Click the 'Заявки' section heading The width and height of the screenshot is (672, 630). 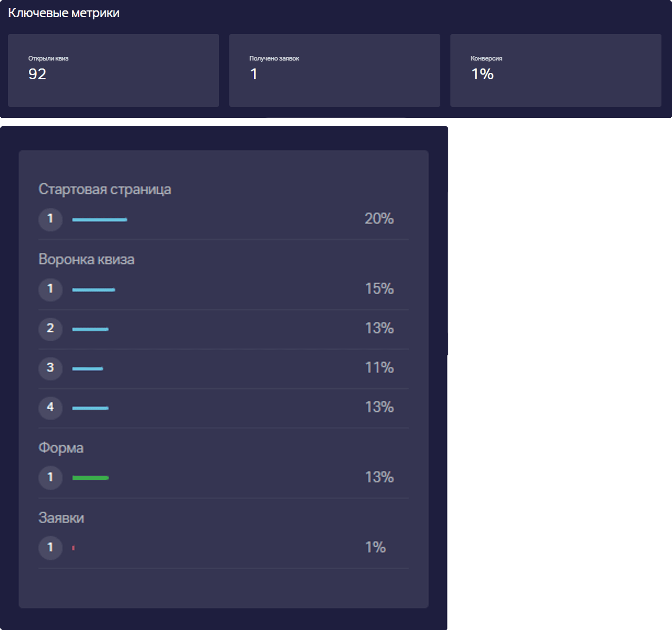pyautogui.click(x=61, y=518)
